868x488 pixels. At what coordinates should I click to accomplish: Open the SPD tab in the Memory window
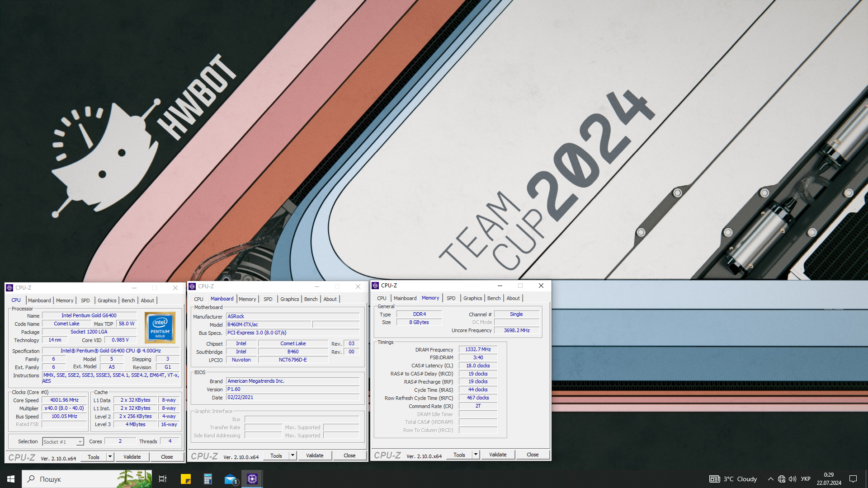click(451, 298)
